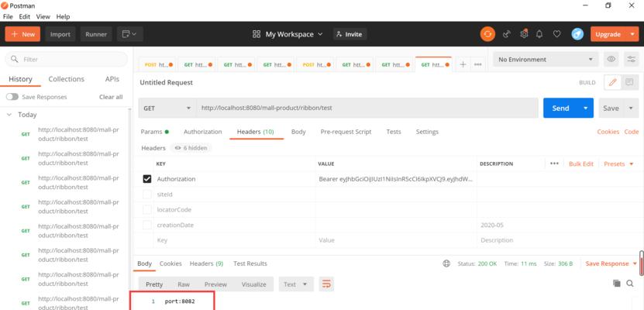This screenshot has width=644, height=310.
Task: Open the View menu
Action: pos(43,17)
